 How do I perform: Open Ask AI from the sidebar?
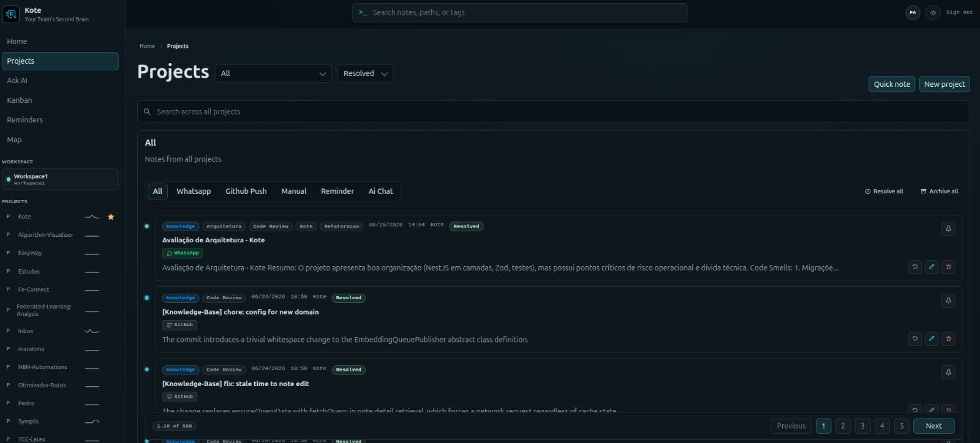[x=60, y=81]
